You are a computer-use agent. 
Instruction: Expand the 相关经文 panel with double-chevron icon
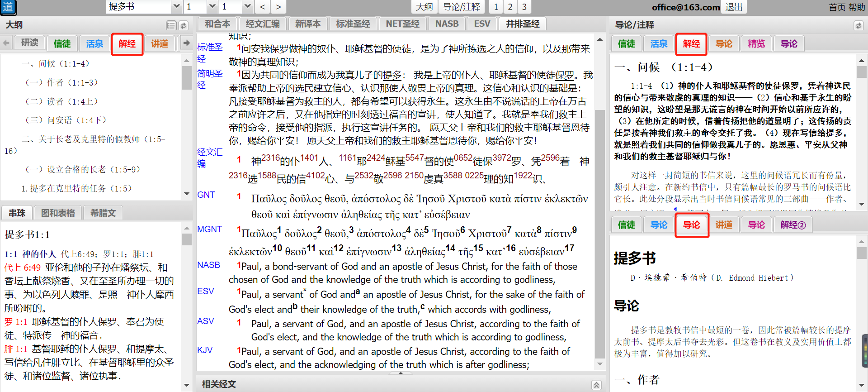597,385
